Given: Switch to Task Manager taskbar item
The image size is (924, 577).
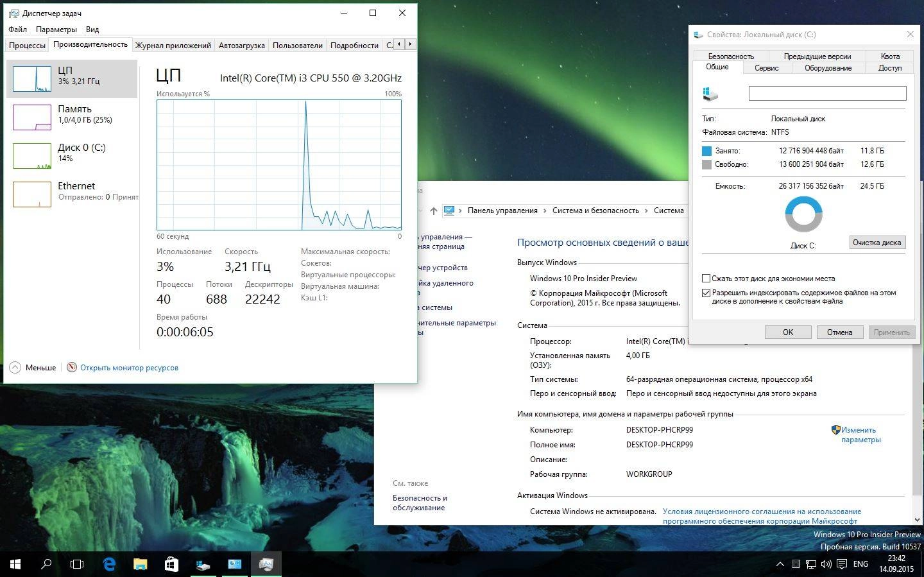Looking at the screenshot, I should click(266, 564).
